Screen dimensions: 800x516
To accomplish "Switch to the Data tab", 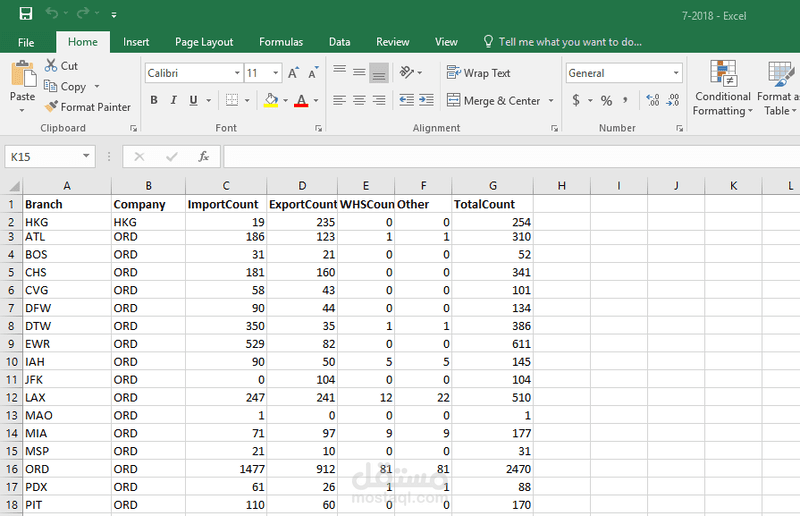I will pos(339,42).
